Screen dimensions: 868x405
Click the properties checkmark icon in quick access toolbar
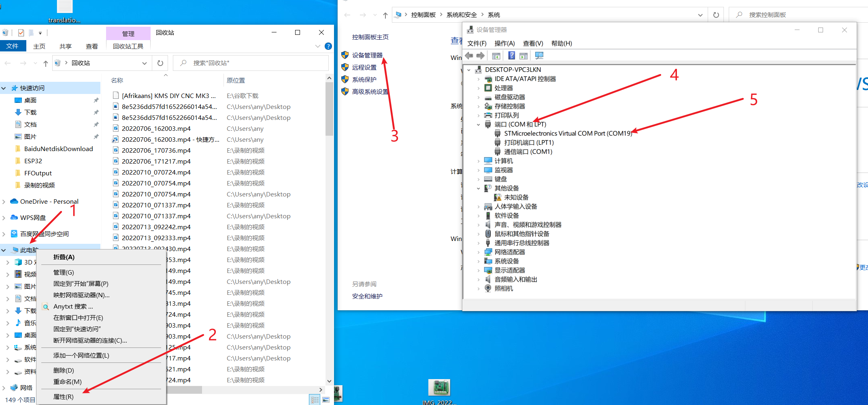[21, 33]
